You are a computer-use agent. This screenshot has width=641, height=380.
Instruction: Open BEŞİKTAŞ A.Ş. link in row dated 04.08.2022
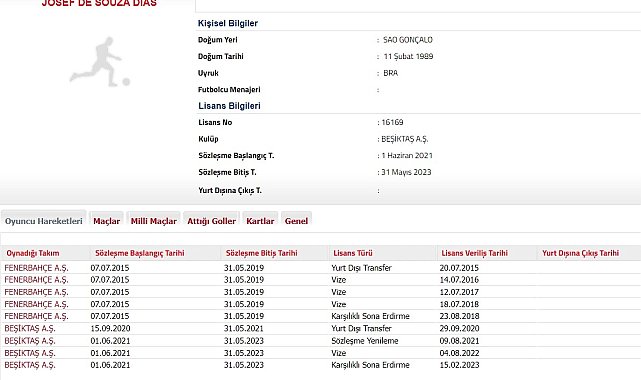point(30,353)
